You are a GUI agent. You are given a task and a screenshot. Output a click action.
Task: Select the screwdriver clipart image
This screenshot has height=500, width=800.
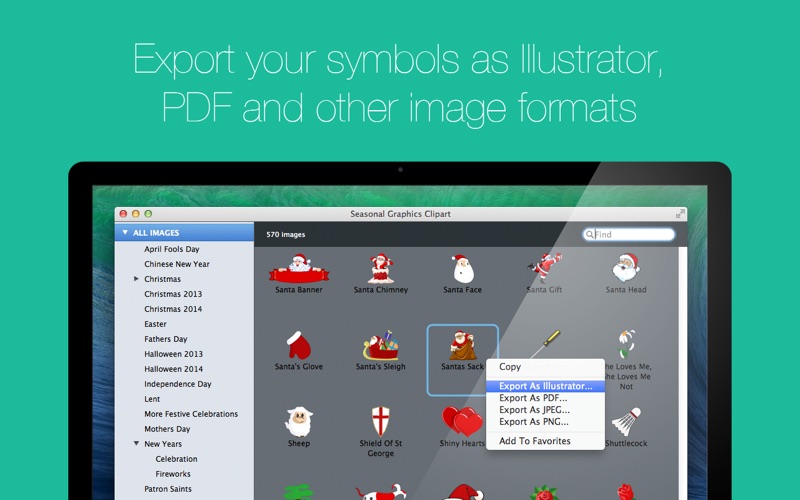click(x=545, y=343)
